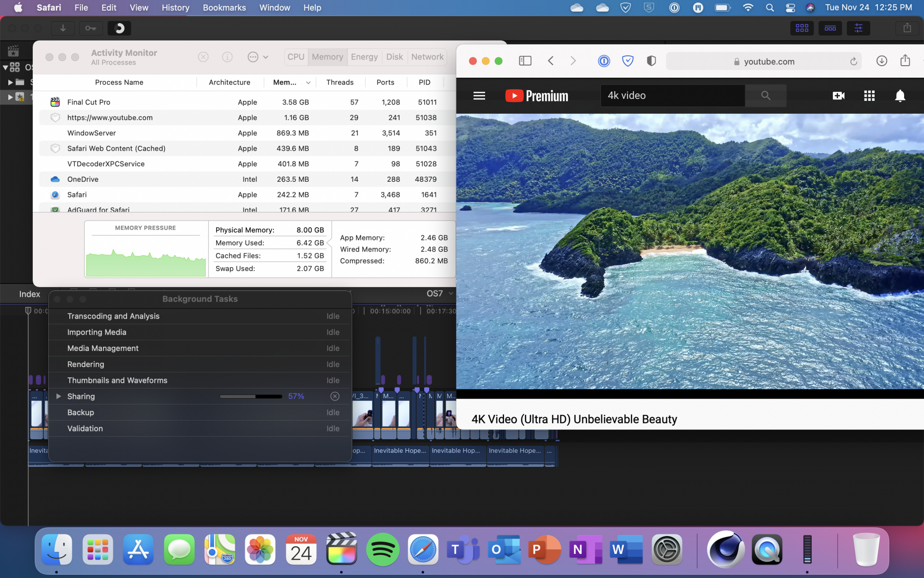
Task: Click the Safari icon in the dock
Action: click(423, 550)
